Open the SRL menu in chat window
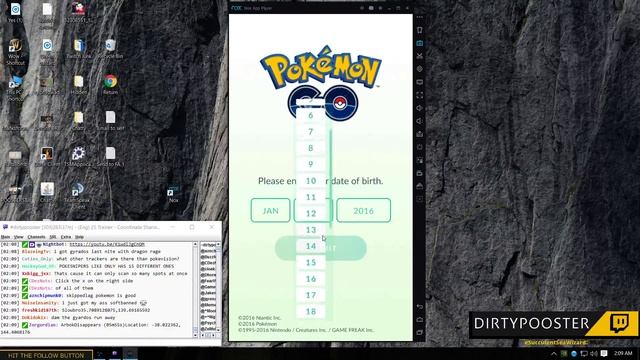Screen dimensions: 640x360 pos(53,237)
